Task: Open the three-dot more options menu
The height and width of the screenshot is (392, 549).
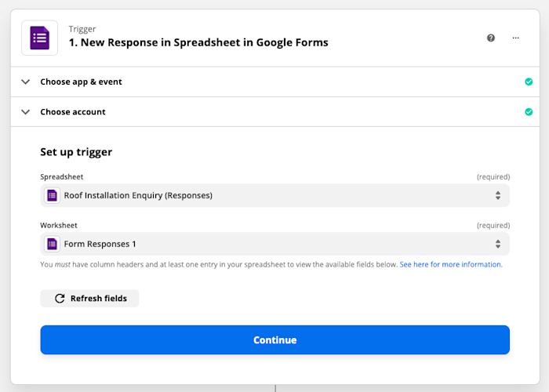Action: click(516, 38)
